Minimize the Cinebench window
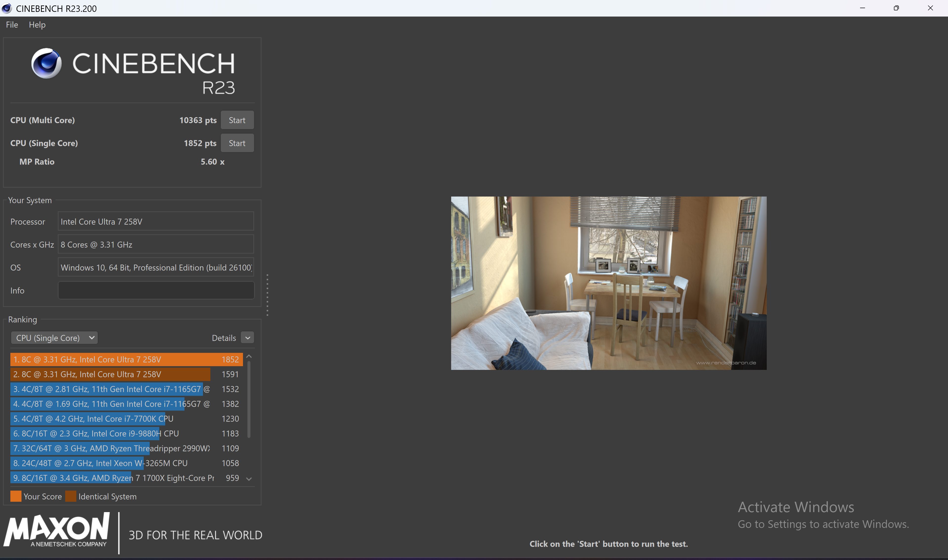This screenshot has height=560, width=948. point(862,8)
